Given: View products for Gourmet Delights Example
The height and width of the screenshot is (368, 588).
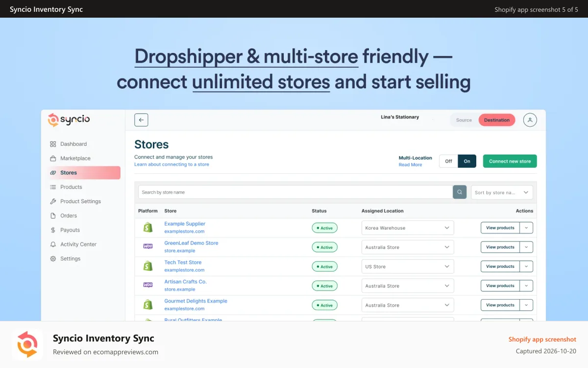Looking at the screenshot, I should 500,305.
